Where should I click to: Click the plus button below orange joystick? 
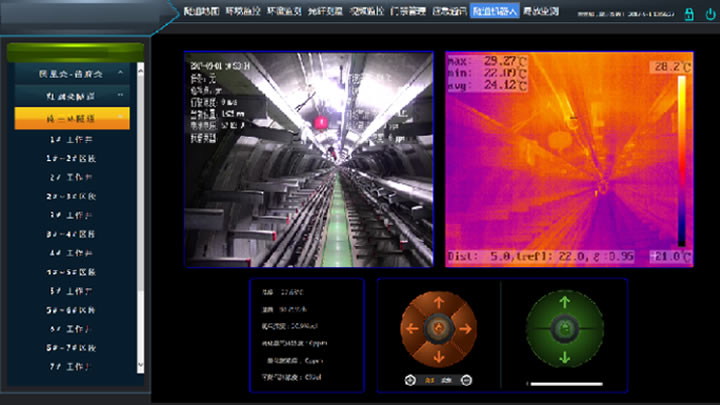(411, 380)
